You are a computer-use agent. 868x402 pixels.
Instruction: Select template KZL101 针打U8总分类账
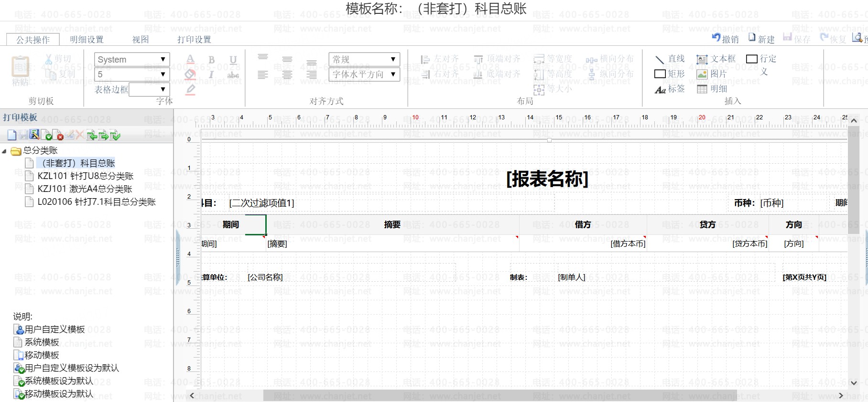[86, 176]
